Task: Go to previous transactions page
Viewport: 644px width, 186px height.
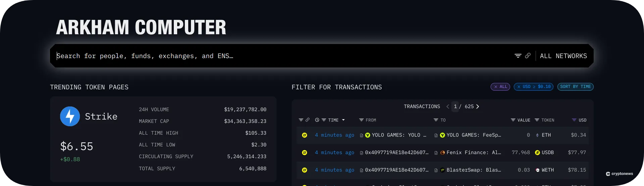Action: [x=448, y=106]
